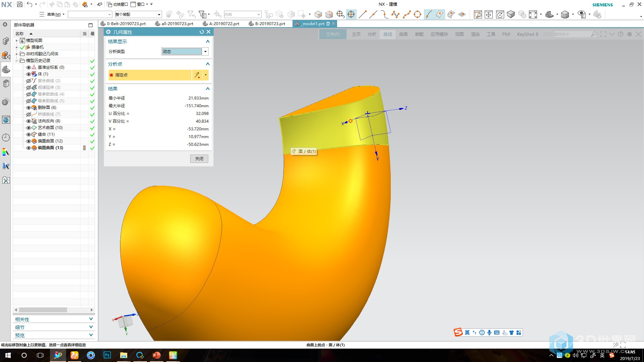Click the 指定点 selection field

[150, 75]
